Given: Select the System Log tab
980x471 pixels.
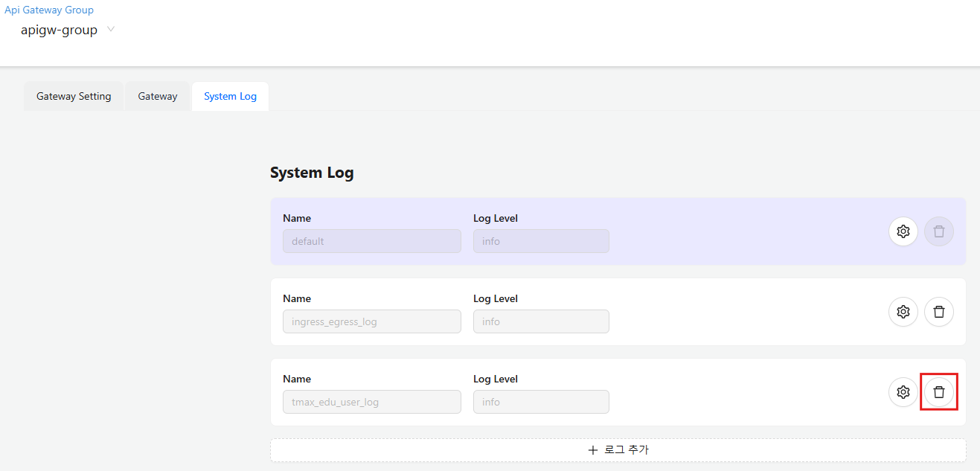Looking at the screenshot, I should click(x=230, y=96).
